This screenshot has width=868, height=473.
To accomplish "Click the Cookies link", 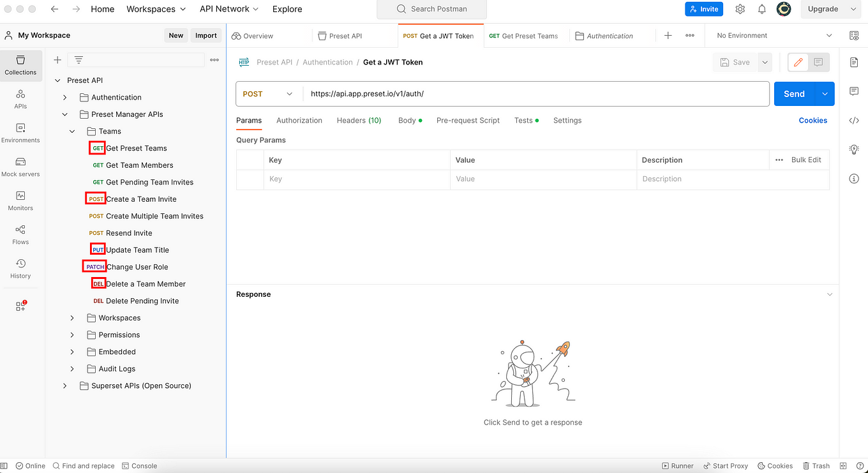I will (x=812, y=120).
